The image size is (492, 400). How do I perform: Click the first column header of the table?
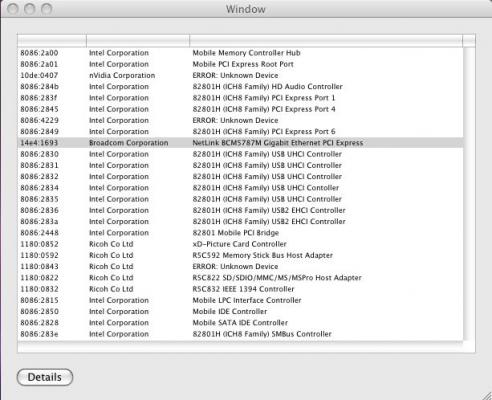[52, 41]
